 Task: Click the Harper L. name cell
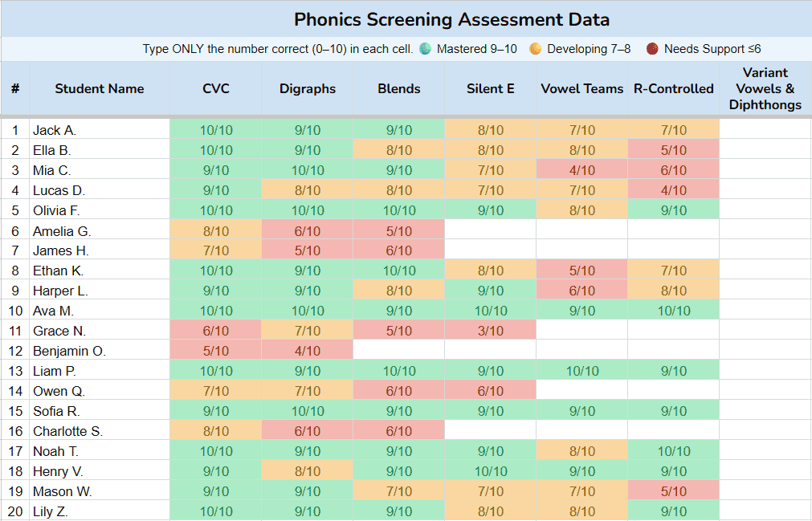[x=100, y=291]
